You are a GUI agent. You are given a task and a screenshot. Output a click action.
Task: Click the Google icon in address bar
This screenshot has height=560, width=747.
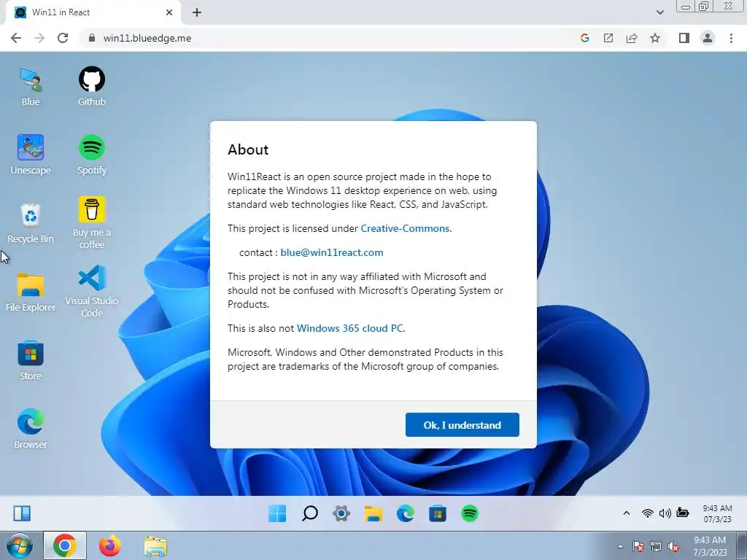pos(585,38)
